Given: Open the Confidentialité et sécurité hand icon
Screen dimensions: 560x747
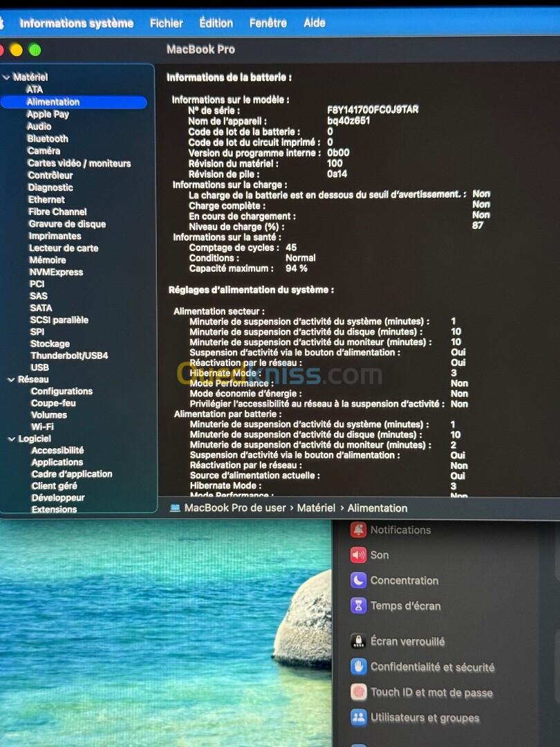Looking at the screenshot, I should coord(358,667).
